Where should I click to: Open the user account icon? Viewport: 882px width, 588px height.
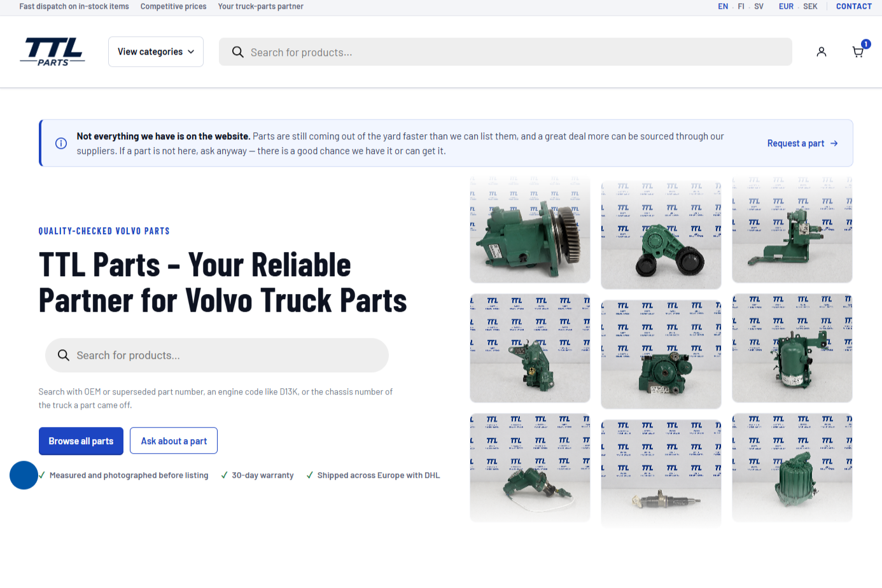822,52
